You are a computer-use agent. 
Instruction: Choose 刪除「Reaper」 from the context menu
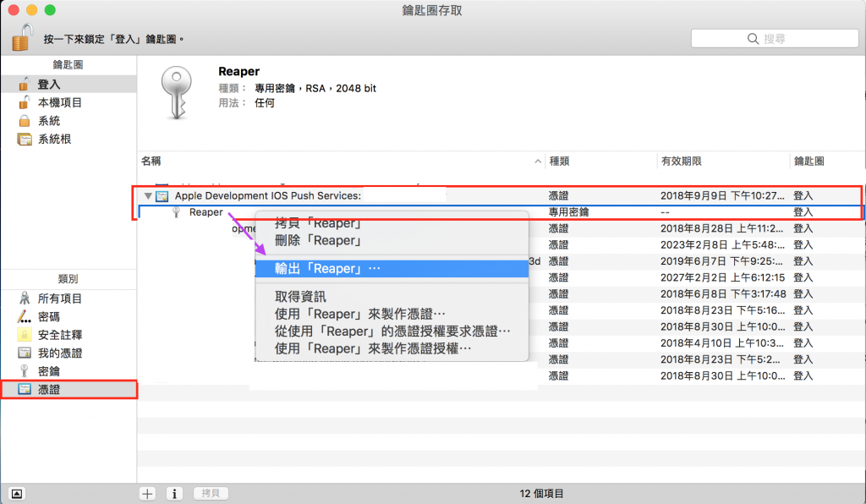tap(392, 241)
